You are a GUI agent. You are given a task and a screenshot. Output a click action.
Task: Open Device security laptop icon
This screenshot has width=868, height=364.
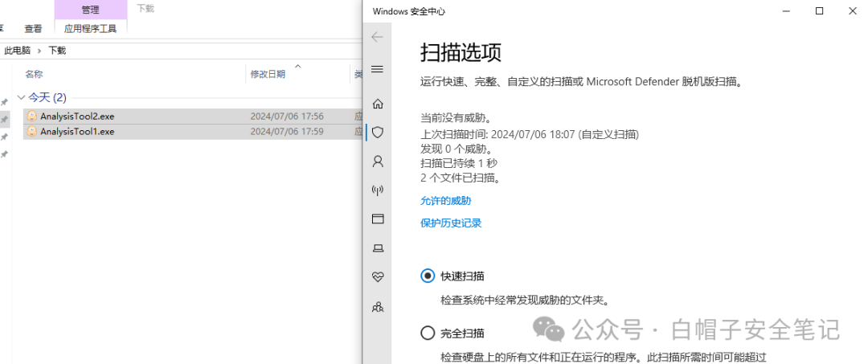(378, 247)
